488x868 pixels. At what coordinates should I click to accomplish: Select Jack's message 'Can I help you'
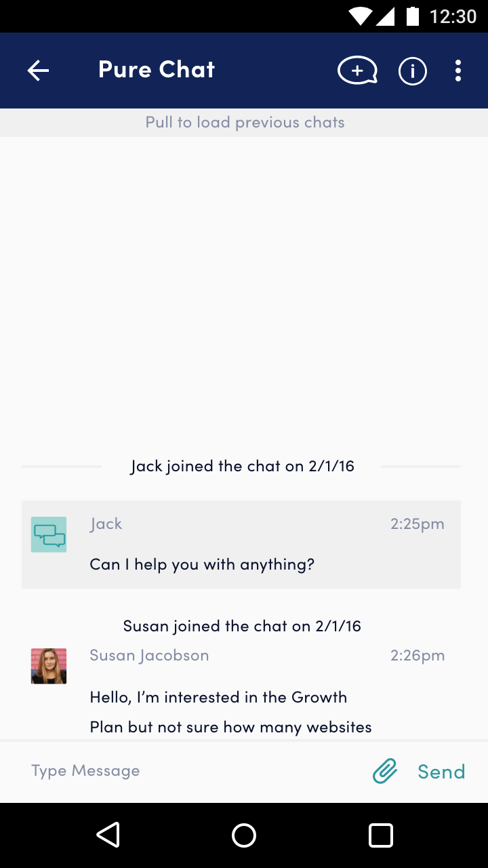(202, 564)
